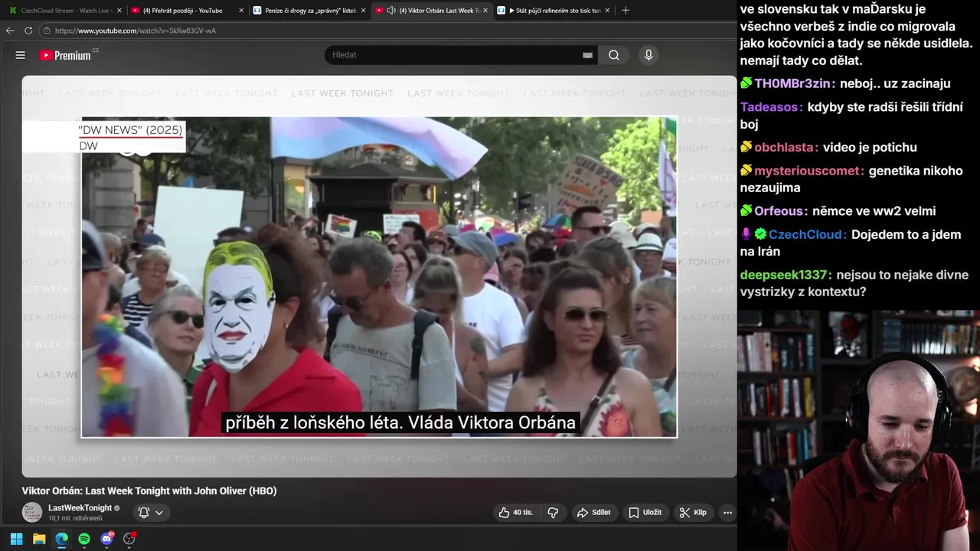Close the Přehrát později tab
Screen dimensions: 980x551
click(241, 11)
